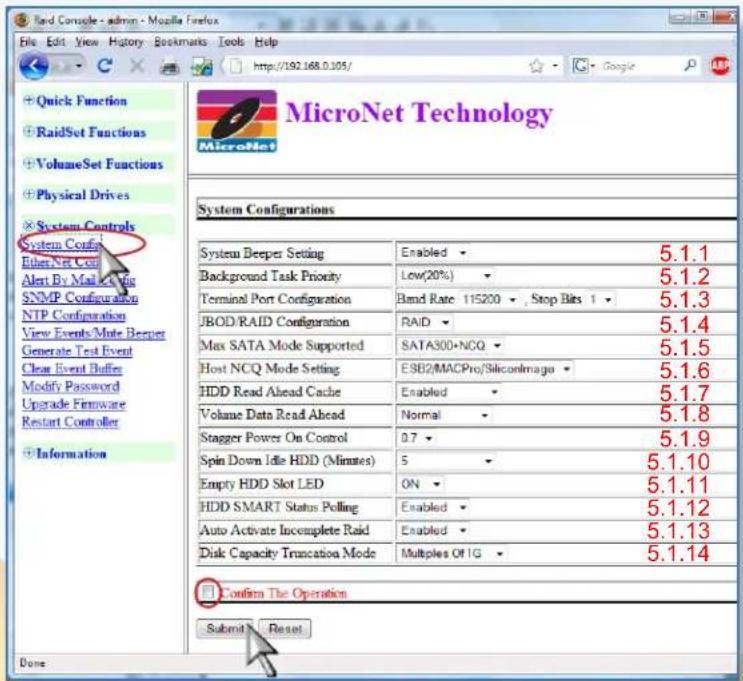Open the System Beeper Setting dropdown
This screenshot has height=681, width=743.
pos(434,253)
